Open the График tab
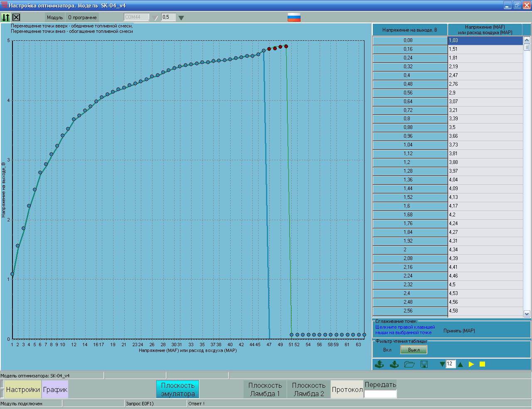Screen dimensions: 532x409 point(55,390)
